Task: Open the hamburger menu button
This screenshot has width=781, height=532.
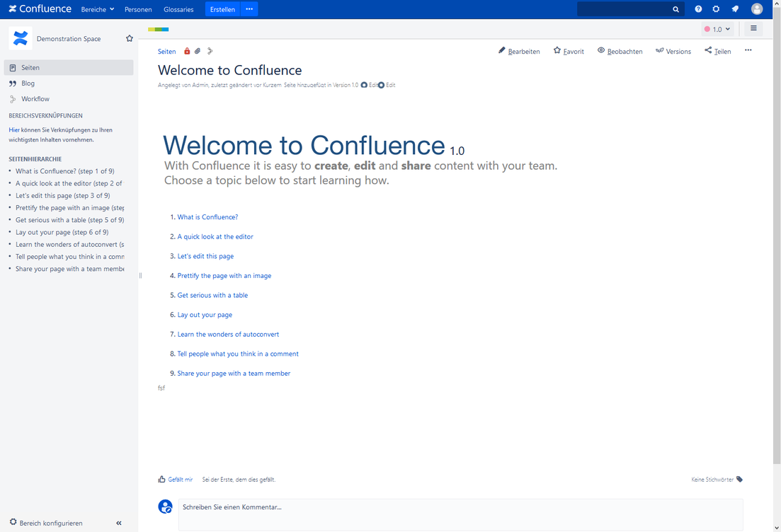Action: tap(753, 29)
